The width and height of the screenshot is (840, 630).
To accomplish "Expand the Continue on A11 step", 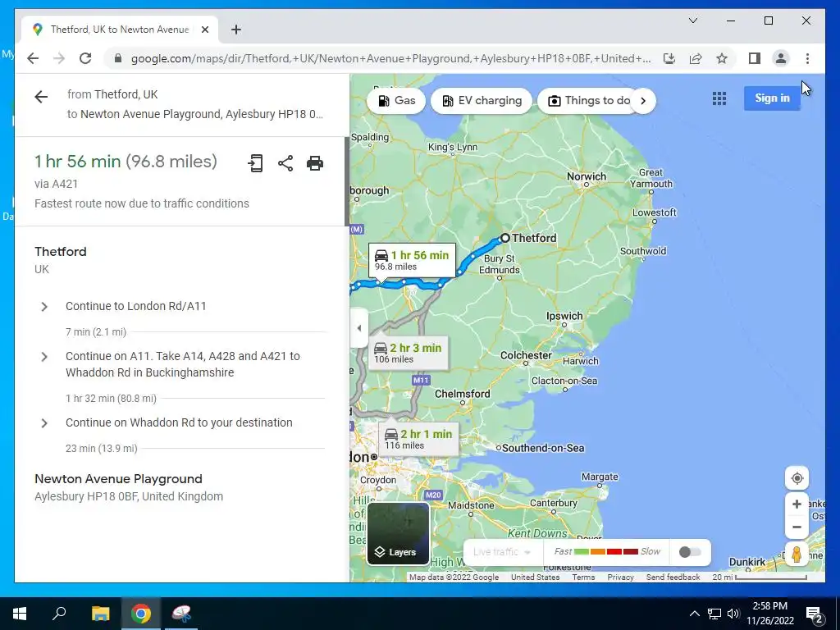I will click(x=44, y=357).
